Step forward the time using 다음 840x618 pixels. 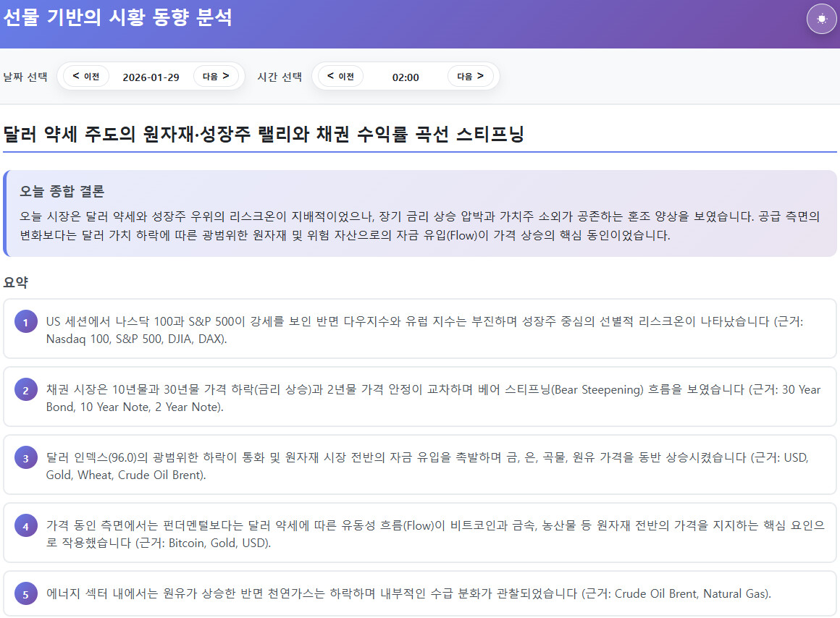pos(470,76)
